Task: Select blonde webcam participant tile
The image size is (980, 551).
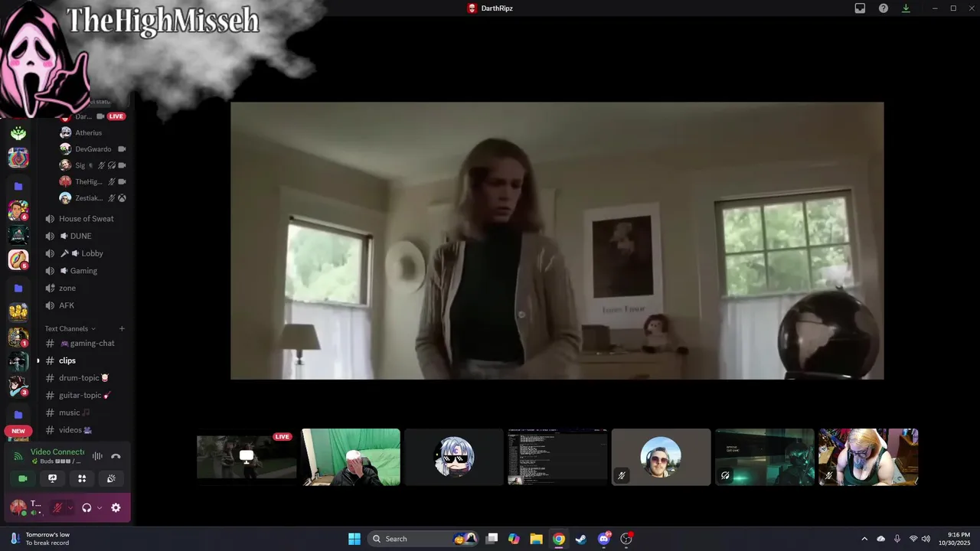Action: 868,457
